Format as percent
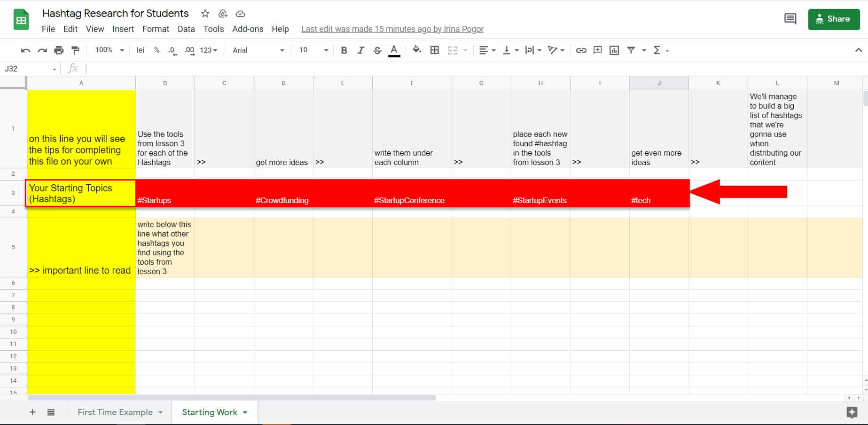868x425 pixels. (156, 50)
